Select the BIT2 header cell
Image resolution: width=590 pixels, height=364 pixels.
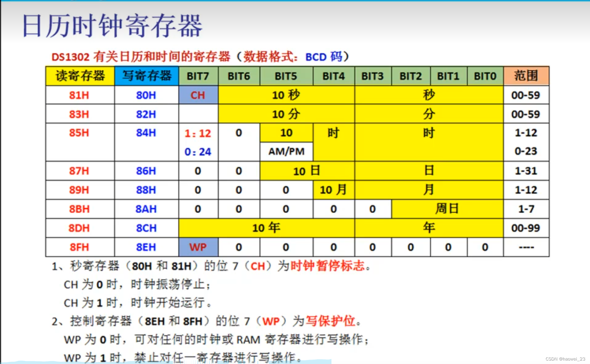[x=411, y=76]
